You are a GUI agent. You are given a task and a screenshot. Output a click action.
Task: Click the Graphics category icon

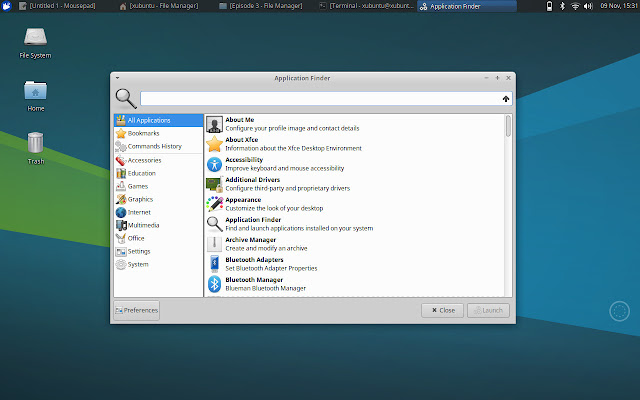coord(121,199)
